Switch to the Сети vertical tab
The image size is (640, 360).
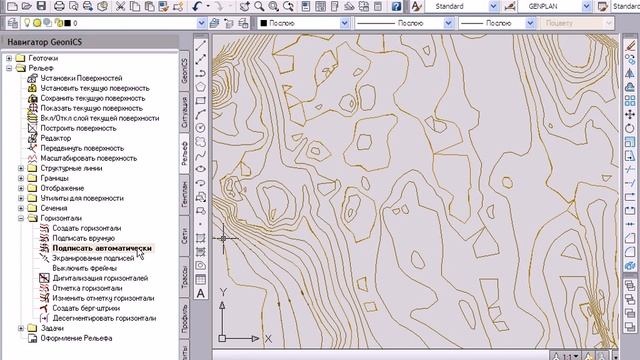(x=184, y=236)
